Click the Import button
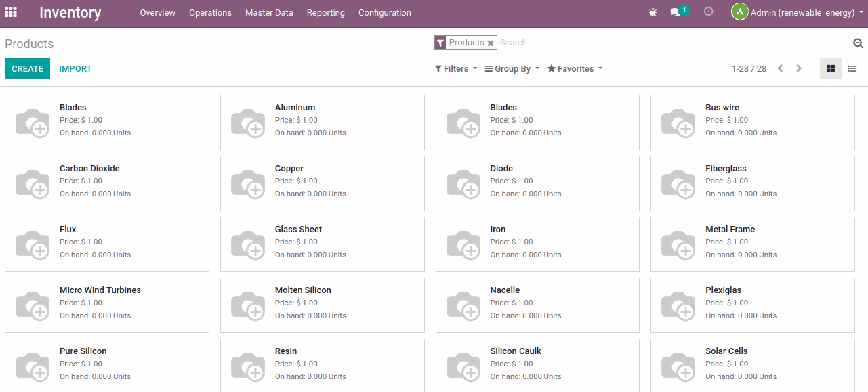 (75, 69)
